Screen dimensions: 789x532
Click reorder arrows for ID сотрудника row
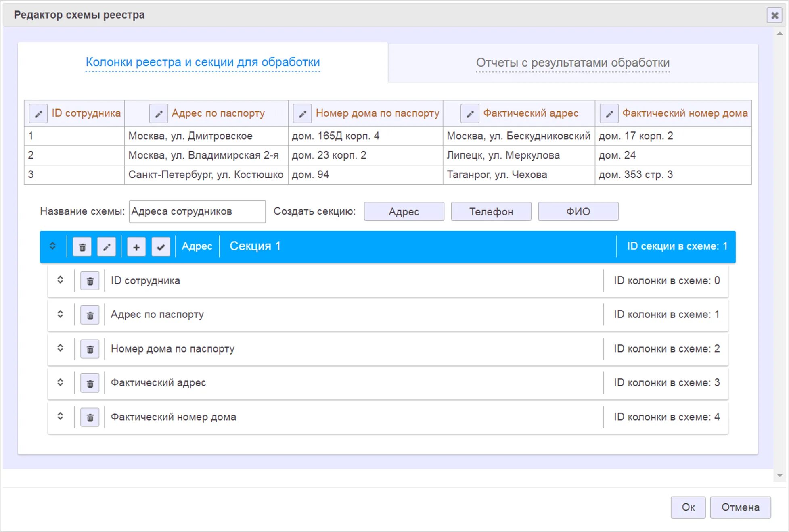coord(60,280)
